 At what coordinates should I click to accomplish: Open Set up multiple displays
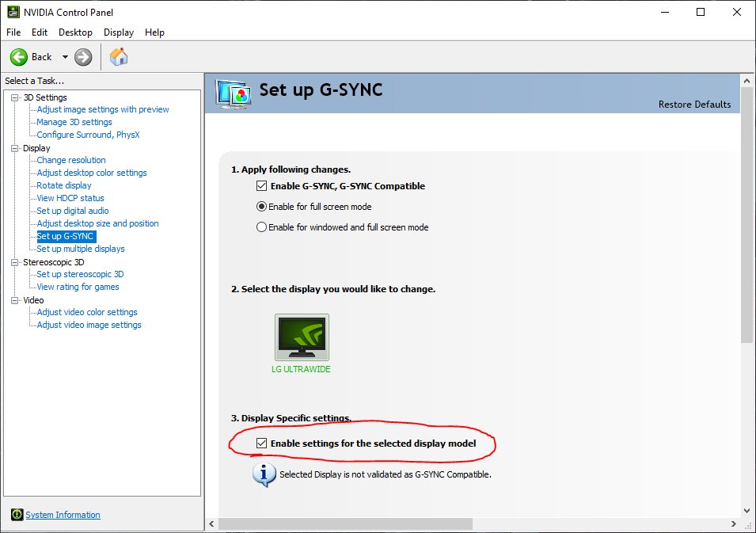point(81,249)
